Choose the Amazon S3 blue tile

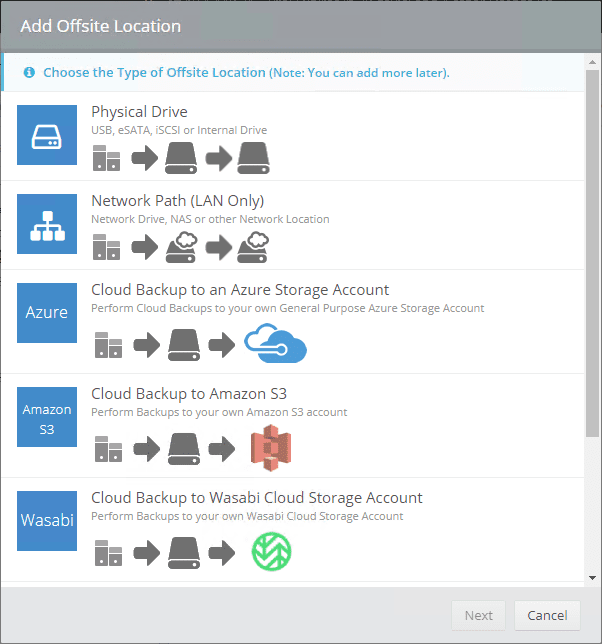pos(47,417)
